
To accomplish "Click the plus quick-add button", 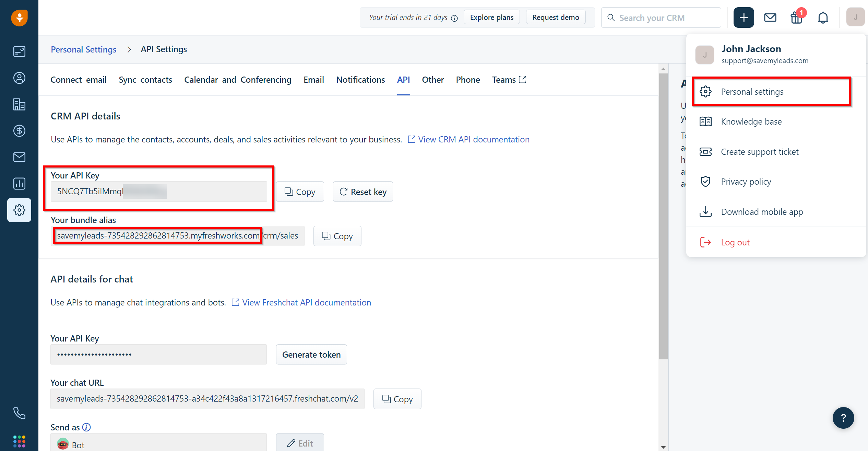I will [744, 18].
